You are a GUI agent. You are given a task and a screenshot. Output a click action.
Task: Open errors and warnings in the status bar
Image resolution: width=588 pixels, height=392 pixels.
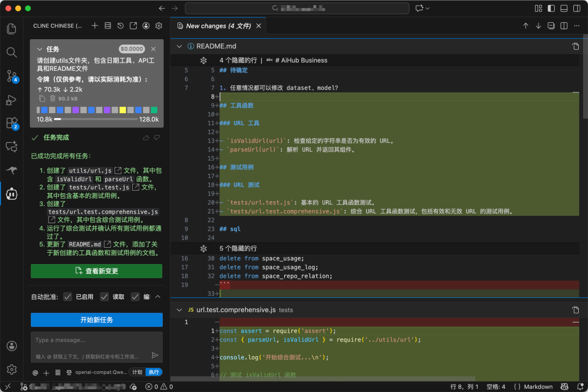[160, 387]
